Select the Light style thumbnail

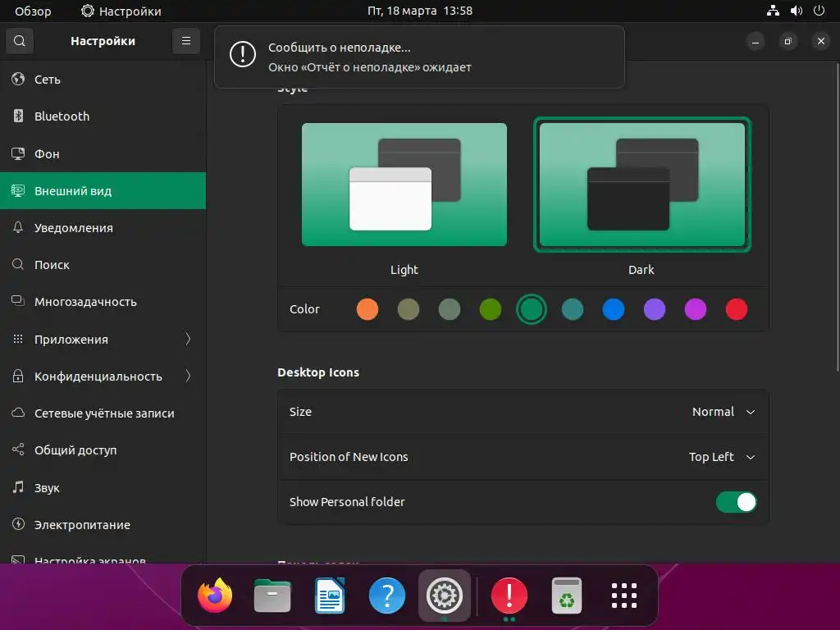404,185
